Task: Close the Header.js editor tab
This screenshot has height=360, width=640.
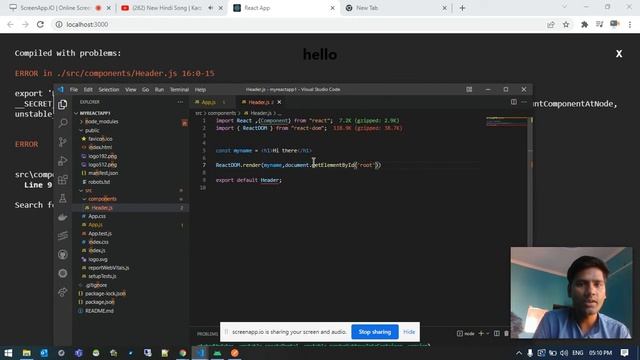Action: (x=279, y=102)
